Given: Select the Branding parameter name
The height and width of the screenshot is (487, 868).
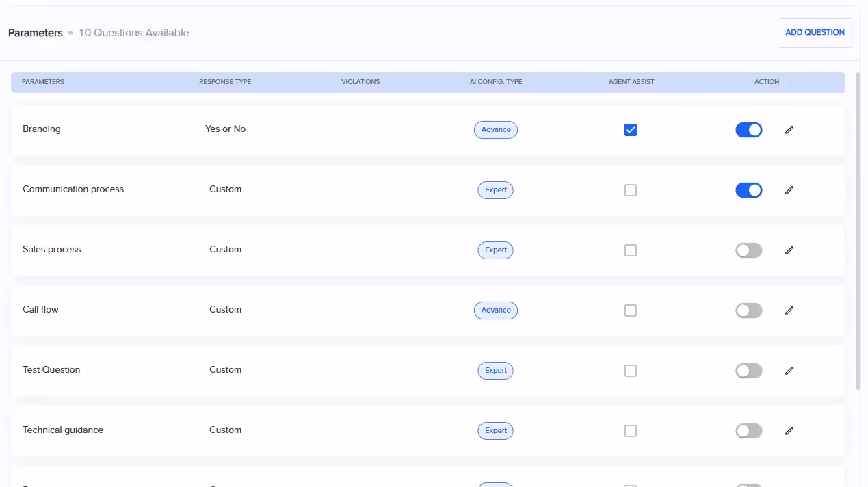Looking at the screenshot, I should (42, 129).
